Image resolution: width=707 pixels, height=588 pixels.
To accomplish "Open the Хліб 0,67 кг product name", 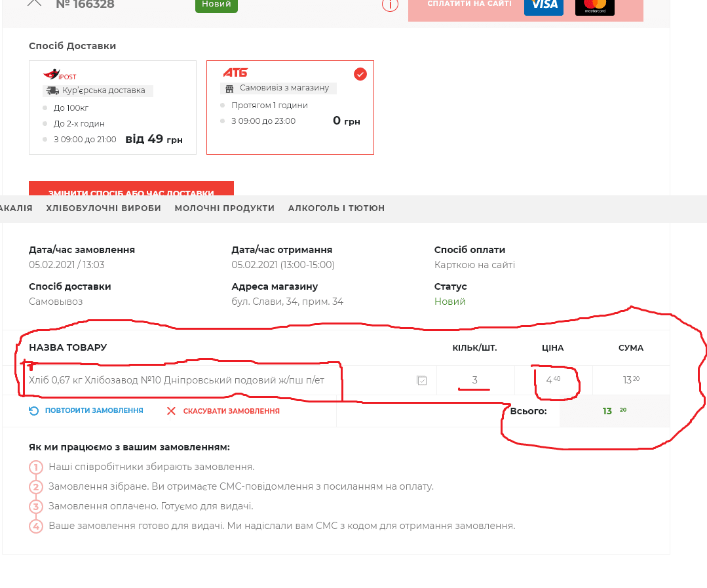I will click(x=176, y=380).
